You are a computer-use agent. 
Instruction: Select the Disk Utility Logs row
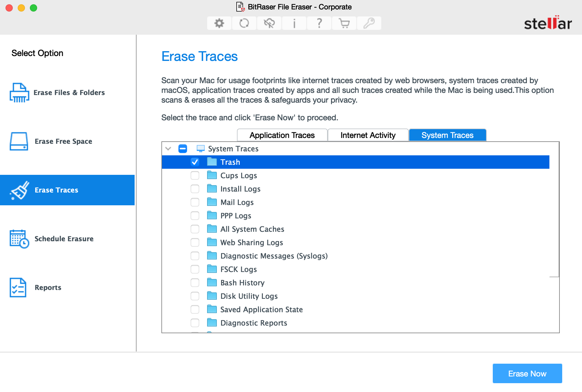click(355, 296)
